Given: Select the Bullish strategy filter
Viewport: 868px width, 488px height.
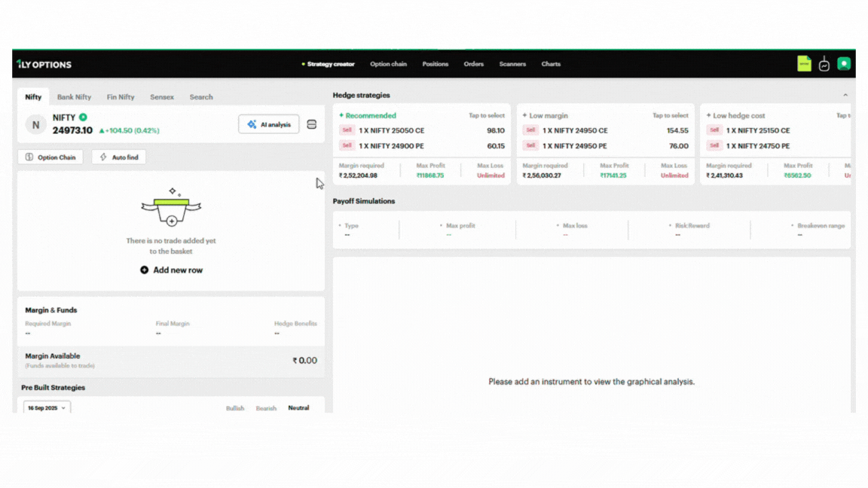Looking at the screenshot, I should [235, 408].
